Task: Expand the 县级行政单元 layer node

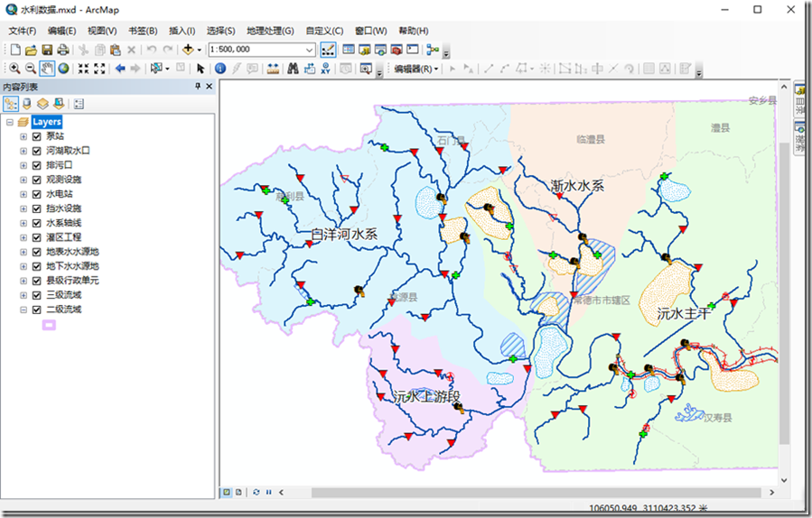Action: [23, 281]
